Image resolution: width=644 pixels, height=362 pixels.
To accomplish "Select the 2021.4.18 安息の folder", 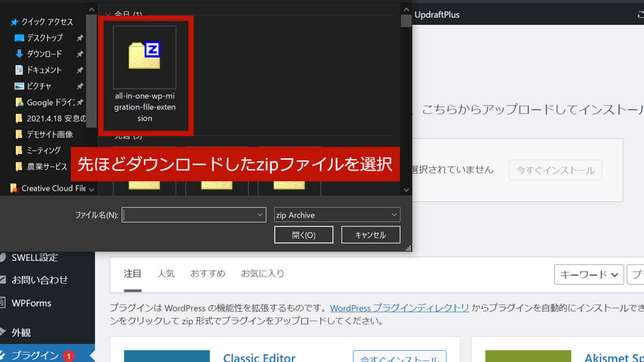I will point(49,119).
